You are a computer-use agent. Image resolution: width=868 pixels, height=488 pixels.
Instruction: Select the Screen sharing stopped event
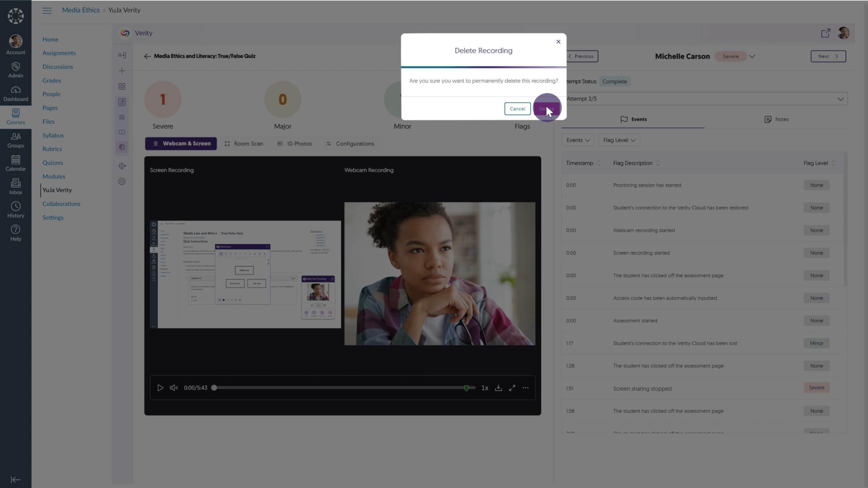(702, 388)
